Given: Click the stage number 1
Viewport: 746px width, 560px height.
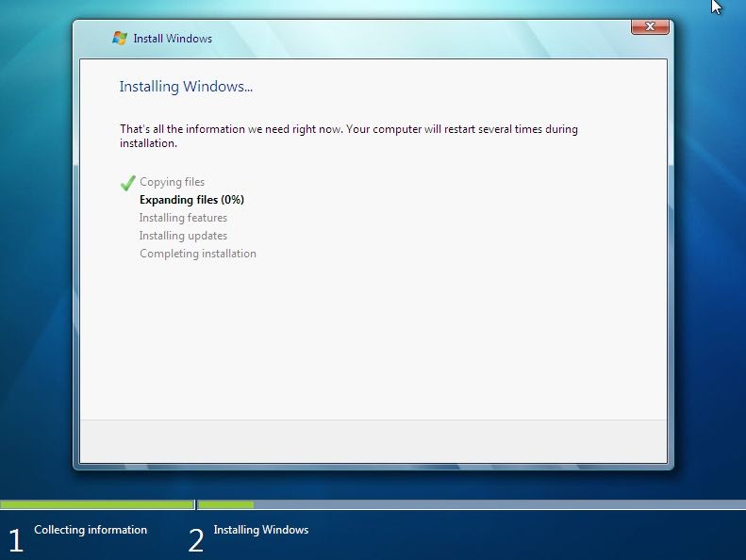Looking at the screenshot, I should (x=16, y=540).
